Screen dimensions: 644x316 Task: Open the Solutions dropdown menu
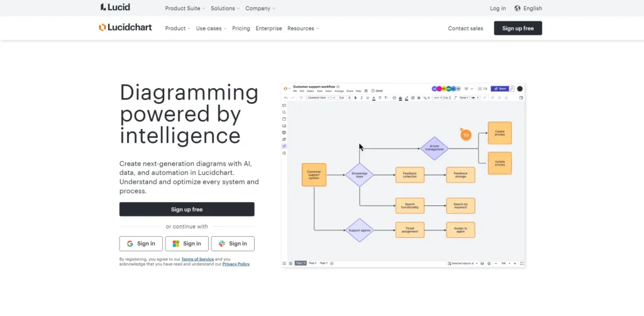225,8
